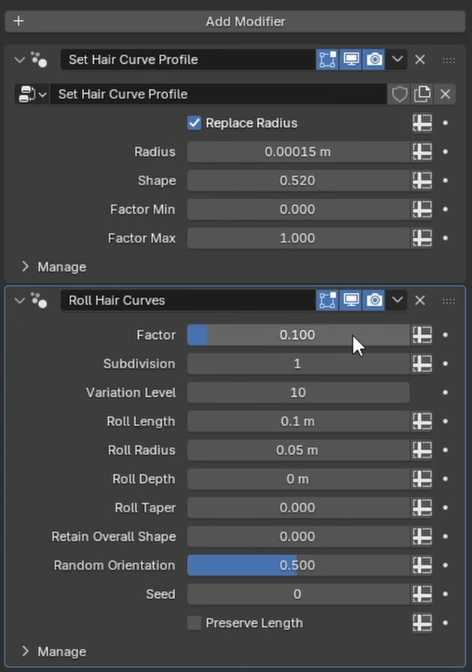Image resolution: width=472 pixels, height=672 pixels.
Task: Click attribute toggle icon next to Roll Taper
Action: pos(422,508)
